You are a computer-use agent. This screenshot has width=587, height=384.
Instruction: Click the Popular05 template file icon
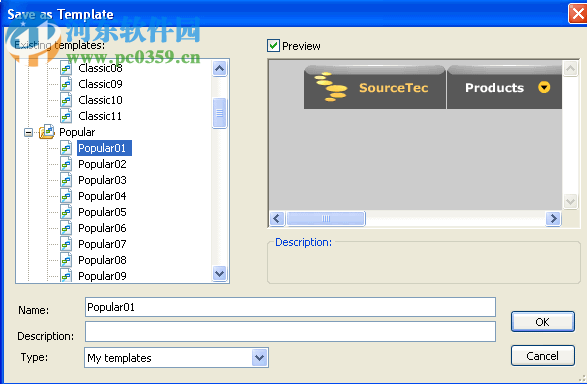click(66, 212)
